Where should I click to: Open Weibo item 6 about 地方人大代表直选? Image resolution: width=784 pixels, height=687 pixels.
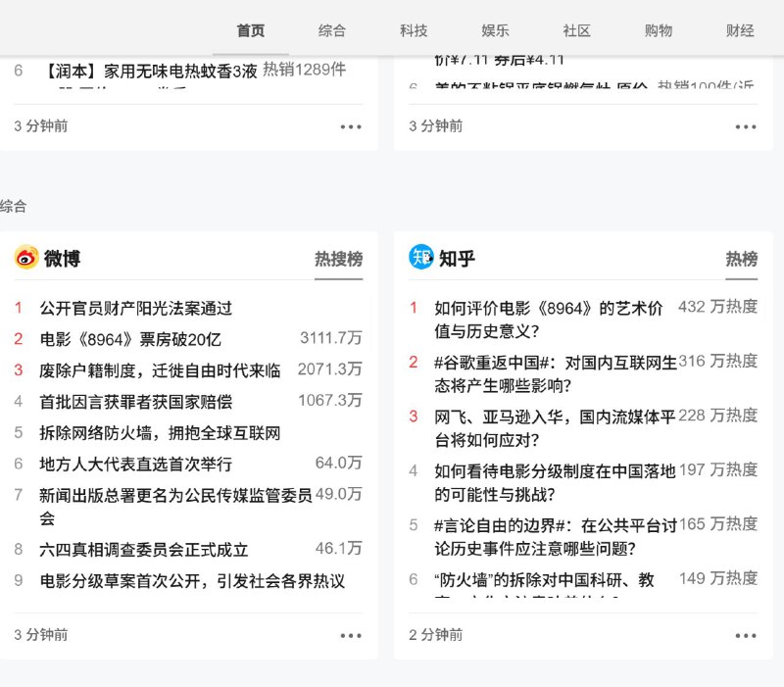click(x=135, y=464)
